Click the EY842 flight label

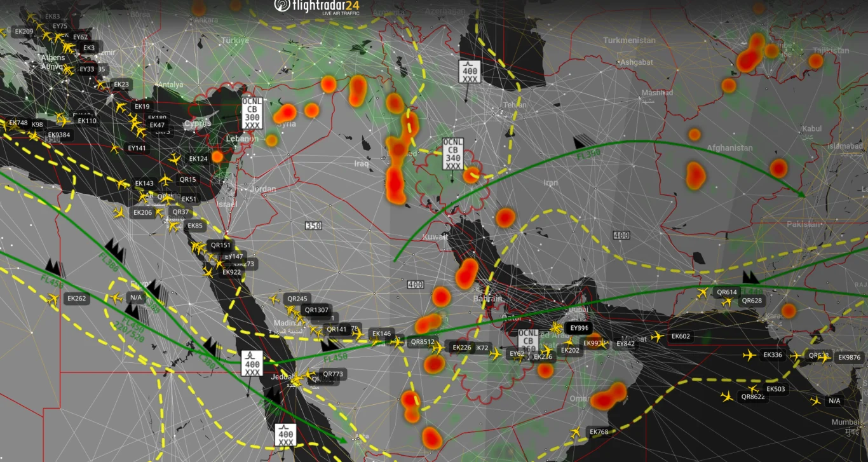[x=625, y=344]
